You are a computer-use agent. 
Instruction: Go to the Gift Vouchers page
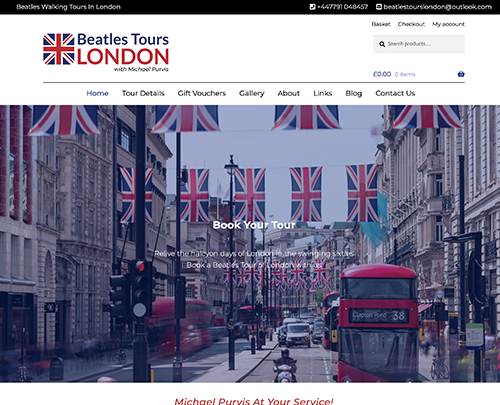(202, 93)
